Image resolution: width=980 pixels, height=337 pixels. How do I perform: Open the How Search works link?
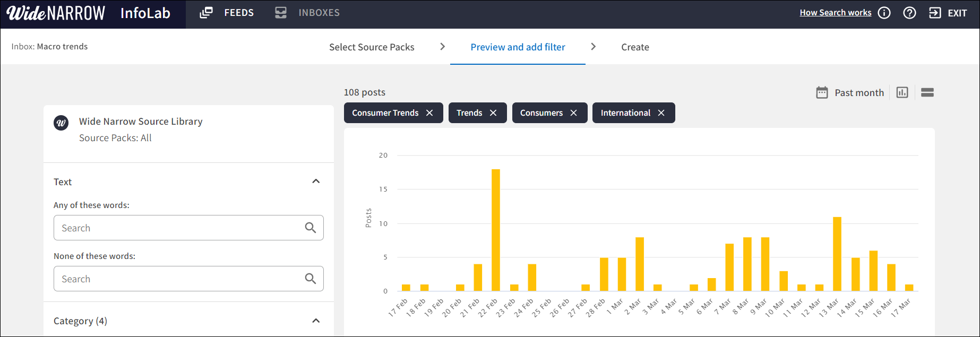(835, 13)
